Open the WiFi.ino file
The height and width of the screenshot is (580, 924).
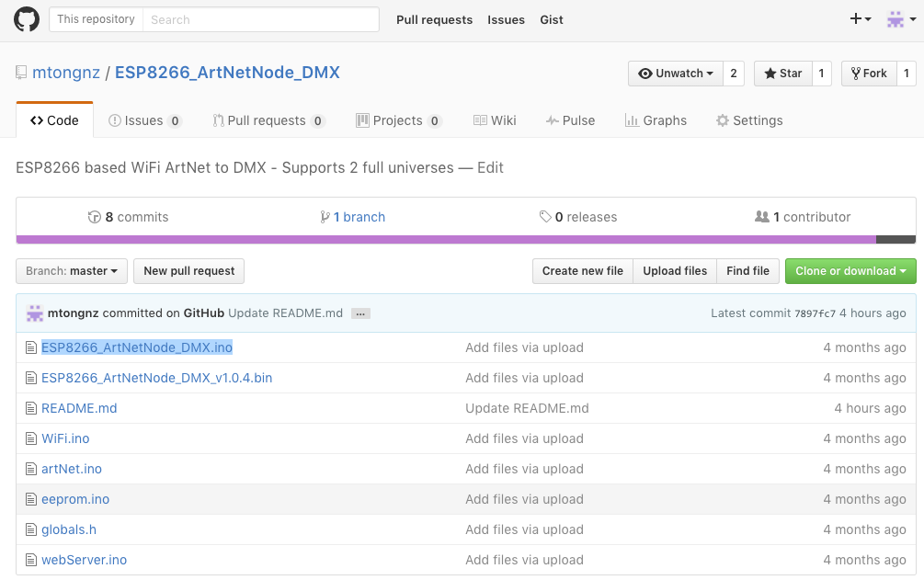coord(65,438)
